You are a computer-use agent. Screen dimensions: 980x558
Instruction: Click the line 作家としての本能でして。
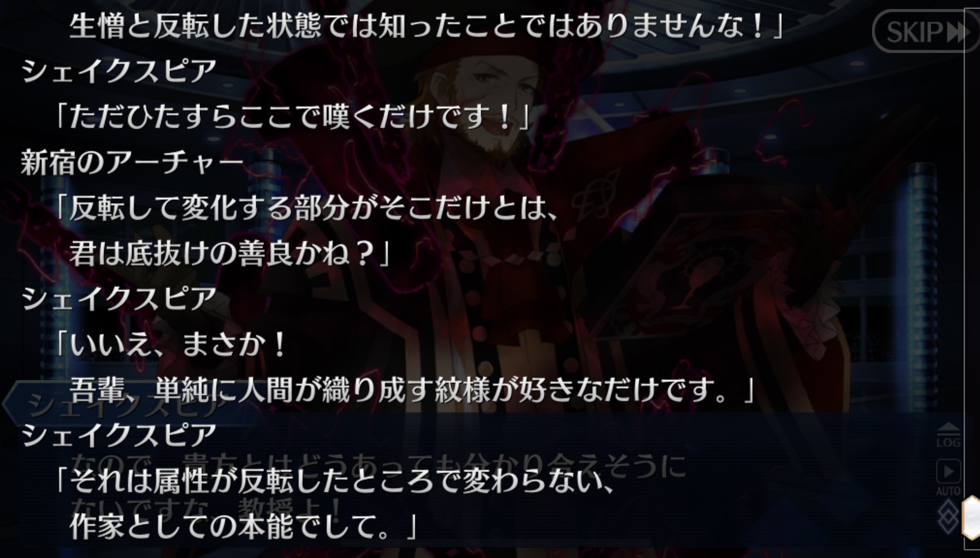point(243,526)
